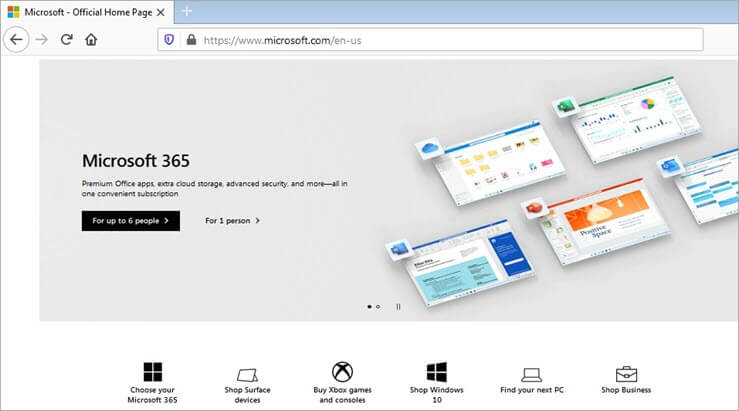
Task: Go back using the browser back arrow
Action: click(x=16, y=40)
